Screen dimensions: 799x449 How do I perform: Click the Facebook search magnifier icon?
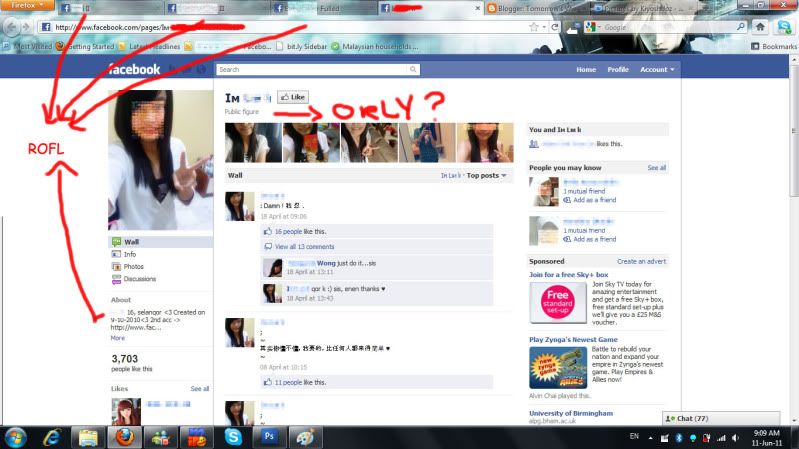413,69
